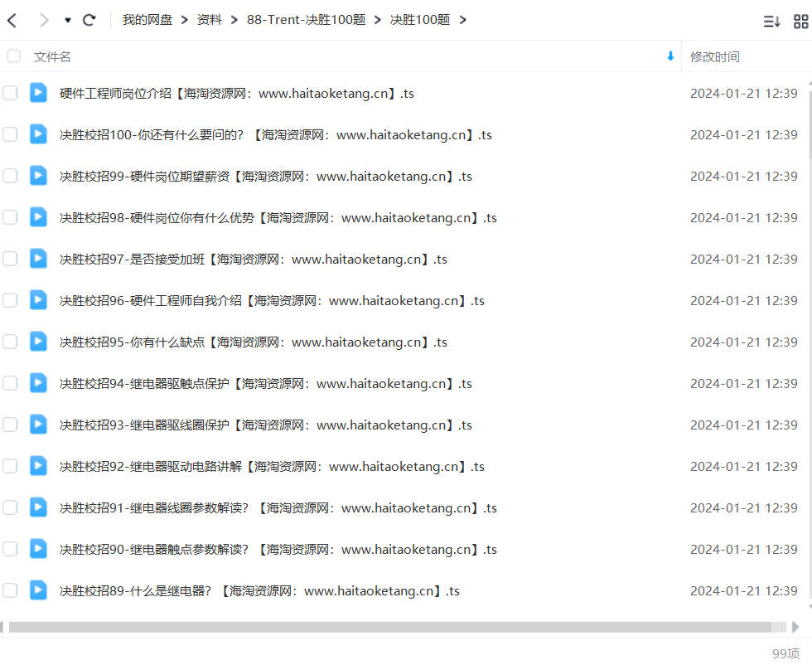Select file 决胜校招94-继电器驱触点保护
Viewport: 812px width, 665px height.
[x=266, y=384]
